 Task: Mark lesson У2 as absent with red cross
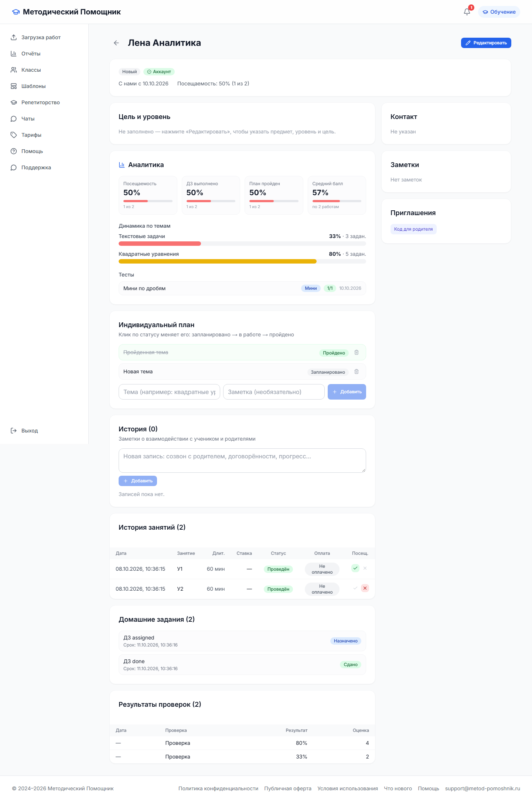coord(365,588)
